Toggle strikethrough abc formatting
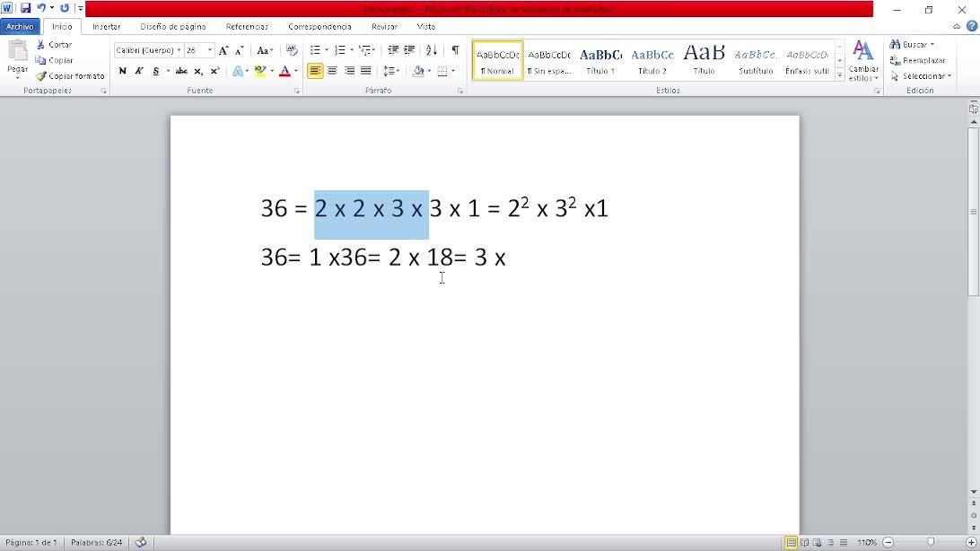Image resolution: width=980 pixels, height=551 pixels. tap(181, 71)
